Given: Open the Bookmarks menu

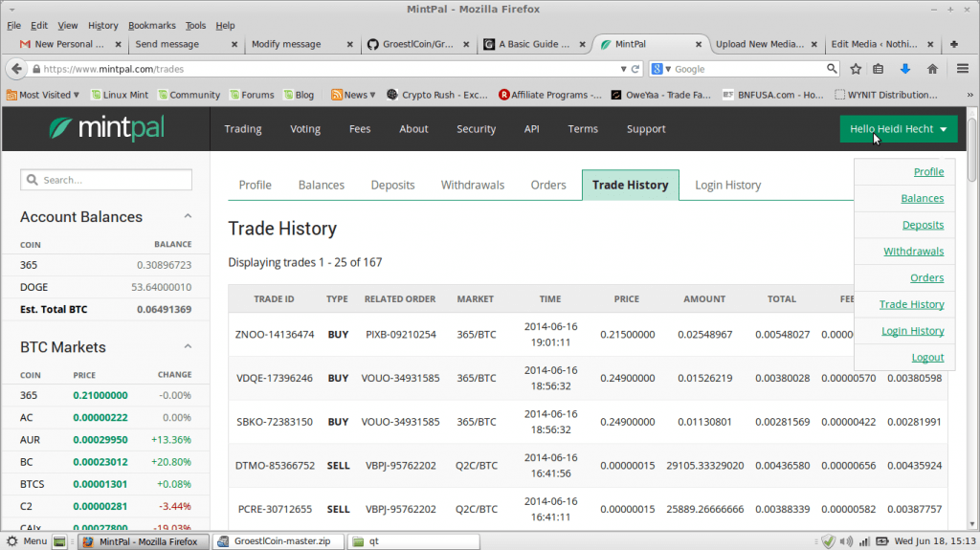Looking at the screenshot, I should [x=152, y=26].
